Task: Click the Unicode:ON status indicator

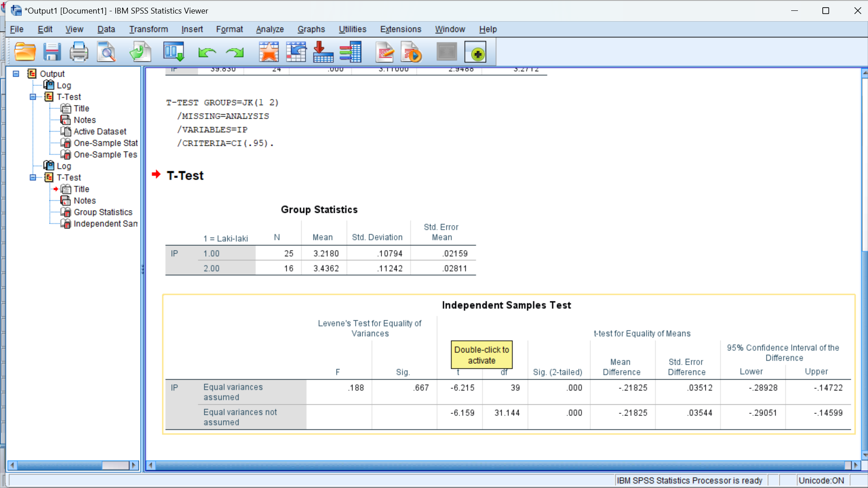Action: [821, 481]
